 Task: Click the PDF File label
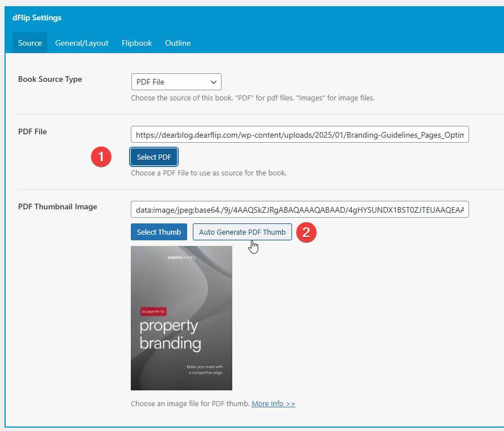pyautogui.click(x=33, y=131)
